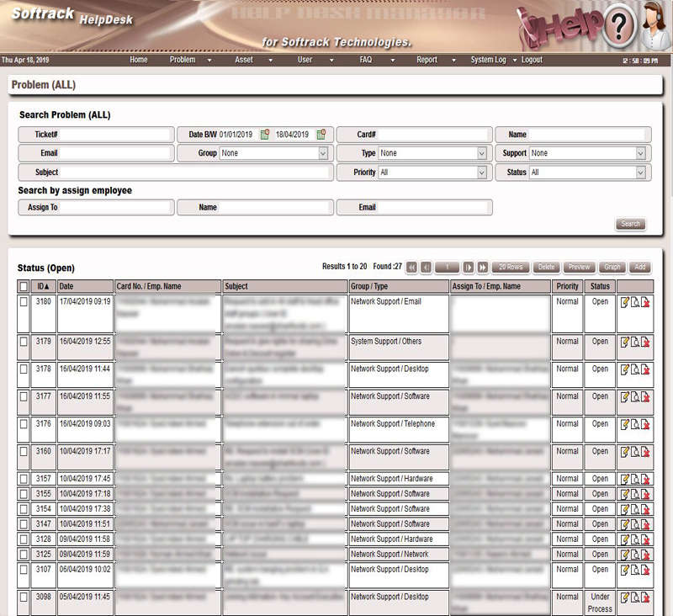
Task: Click the Graph button
Action: tap(612, 267)
